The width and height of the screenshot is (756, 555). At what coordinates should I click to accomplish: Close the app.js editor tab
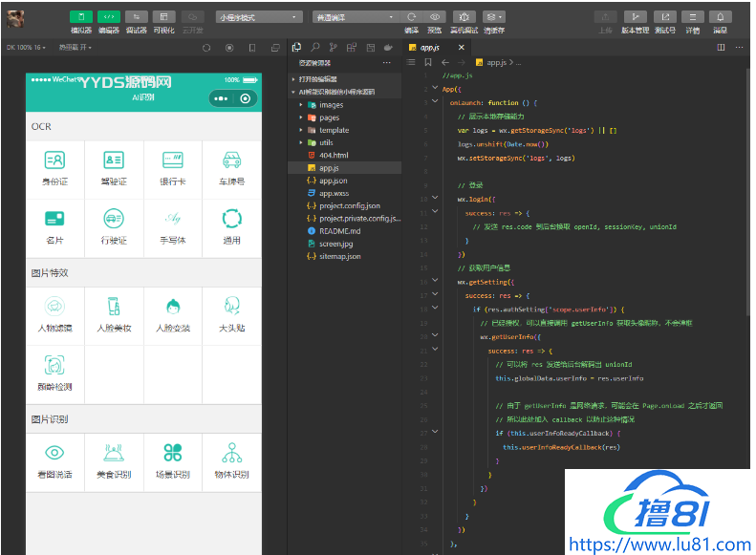462,47
